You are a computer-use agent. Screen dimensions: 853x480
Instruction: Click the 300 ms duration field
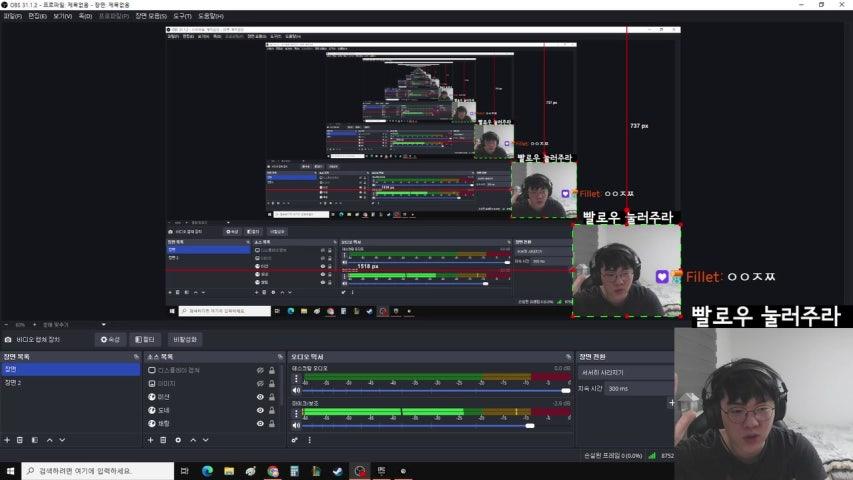(x=638, y=389)
